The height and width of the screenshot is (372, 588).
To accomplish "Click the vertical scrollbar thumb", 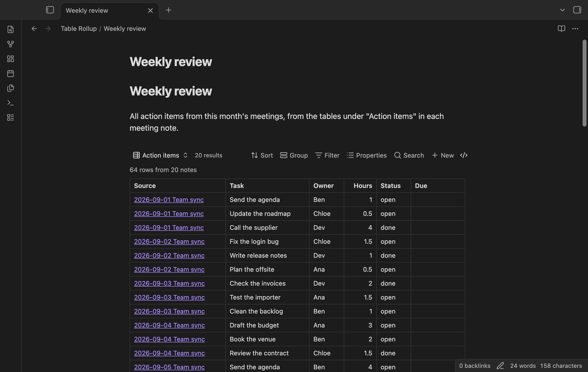I will pyautogui.click(x=584, y=83).
